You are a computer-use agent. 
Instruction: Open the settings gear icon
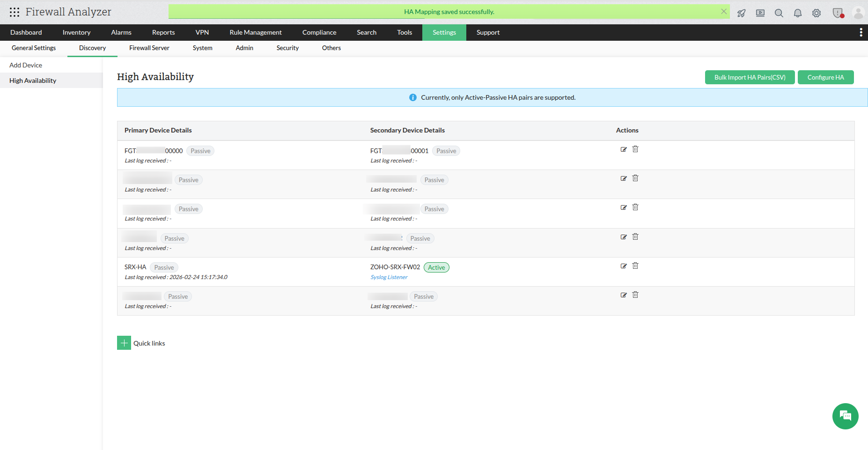tap(817, 13)
